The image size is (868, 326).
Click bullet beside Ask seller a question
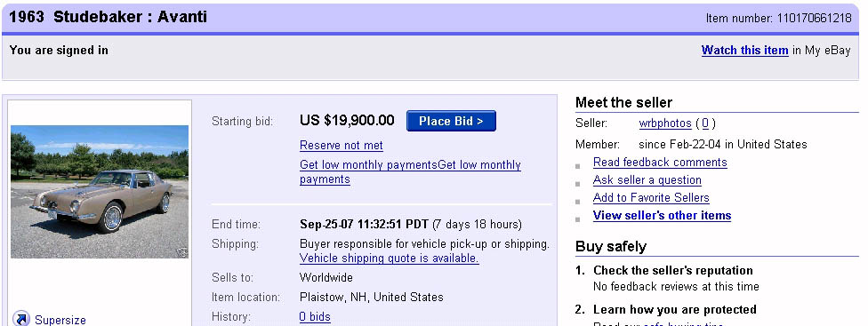pyautogui.click(x=578, y=184)
